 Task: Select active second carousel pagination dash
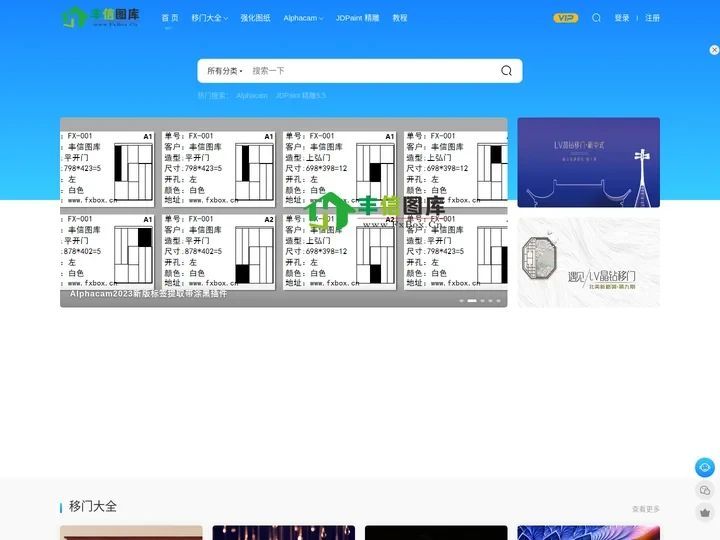point(472,301)
